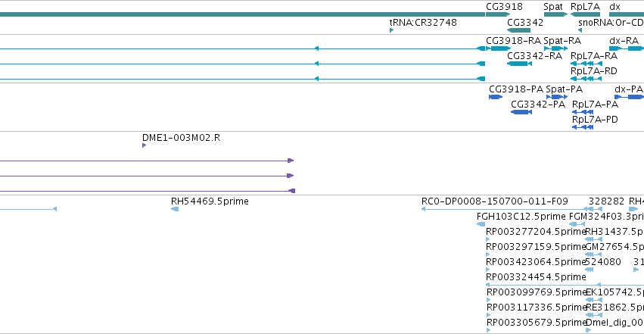Select the RpL7A gene feature
Screen dimensions: 644x334
coord(585,15)
